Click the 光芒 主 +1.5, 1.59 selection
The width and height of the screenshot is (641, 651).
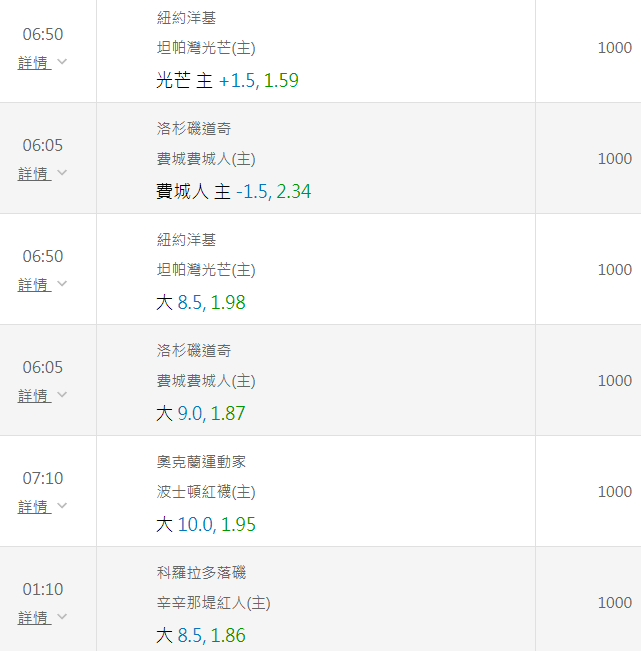click(227, 81)
